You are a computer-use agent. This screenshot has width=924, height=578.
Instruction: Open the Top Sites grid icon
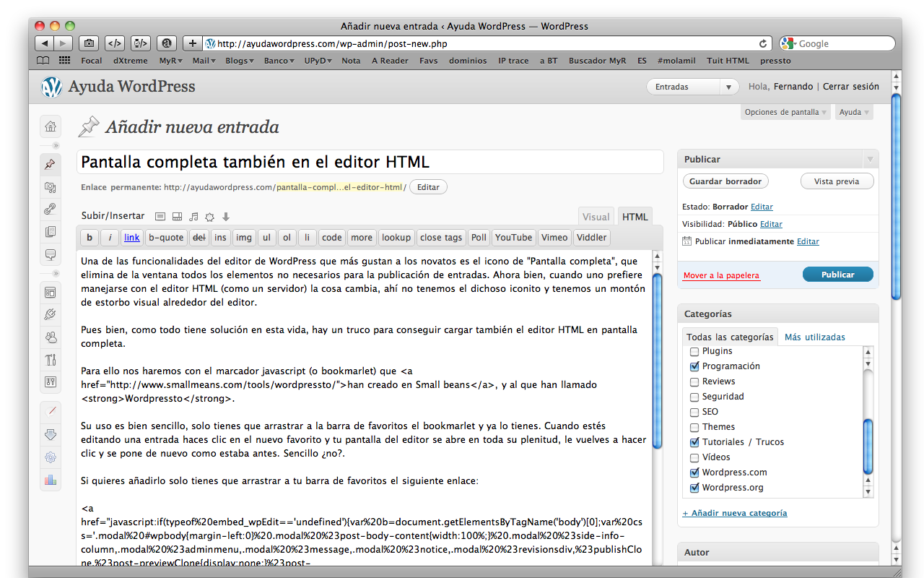pos(65,61)
